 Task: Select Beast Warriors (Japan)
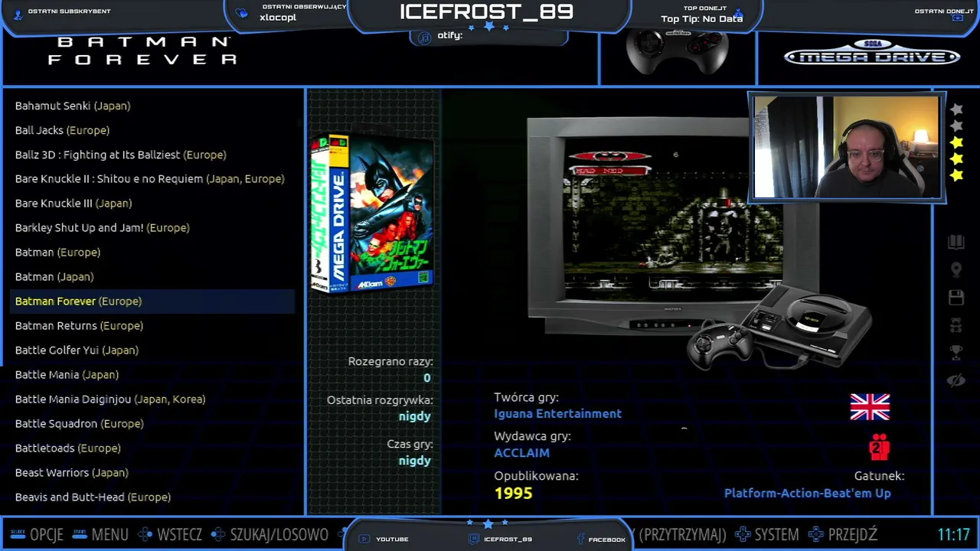click(72, 473)
